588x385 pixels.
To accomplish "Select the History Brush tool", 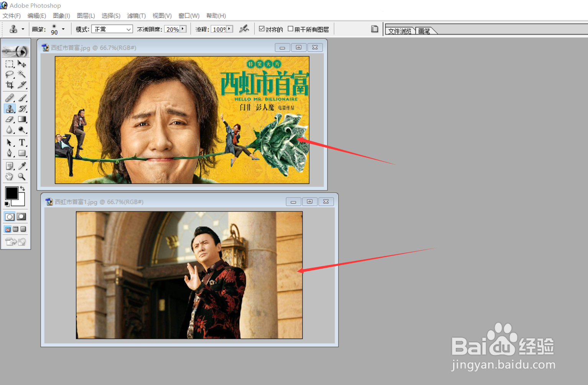I will click(22, 109).
